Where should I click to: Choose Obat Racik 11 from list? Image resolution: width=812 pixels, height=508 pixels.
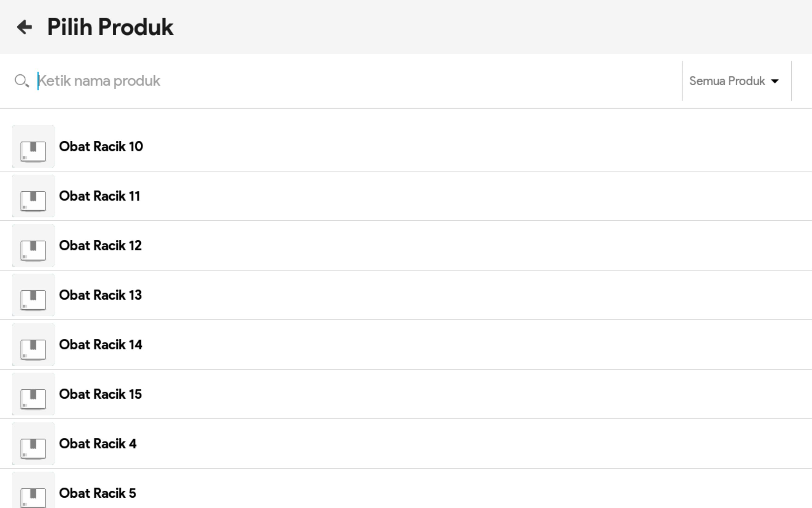click(x=100, y=196)
